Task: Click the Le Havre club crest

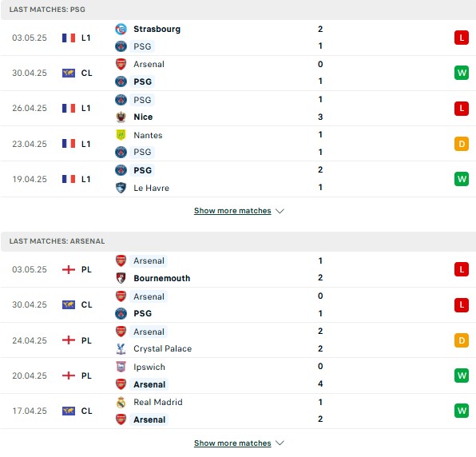Action: 121,188
